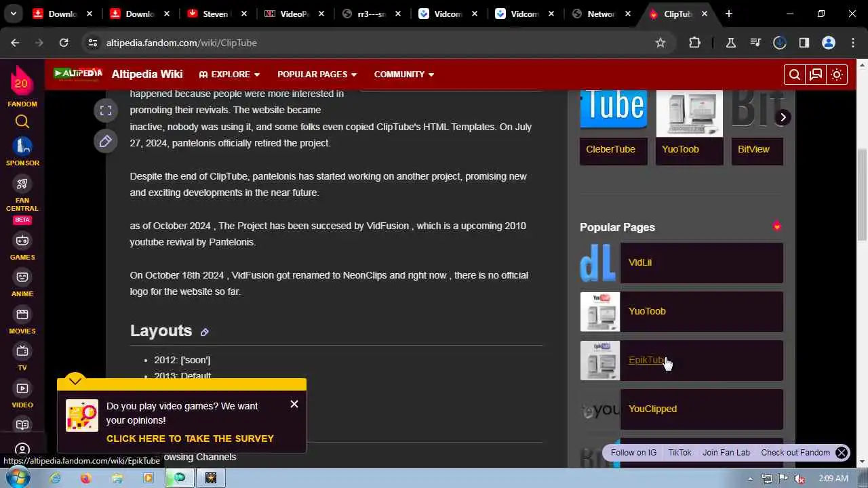View site information icon in address bar
The height and width of the screenshot is (488, 868).
(x=93, y=43)
